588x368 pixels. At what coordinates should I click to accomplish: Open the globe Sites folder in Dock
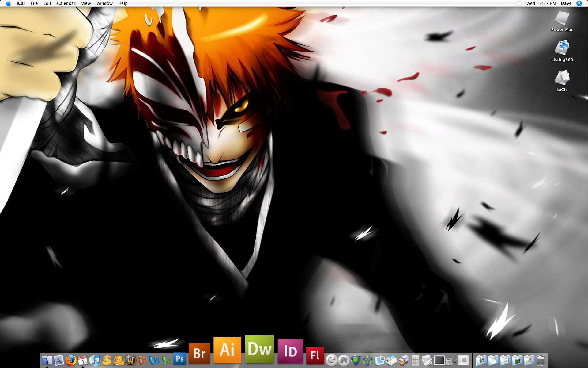click(481, 360)
